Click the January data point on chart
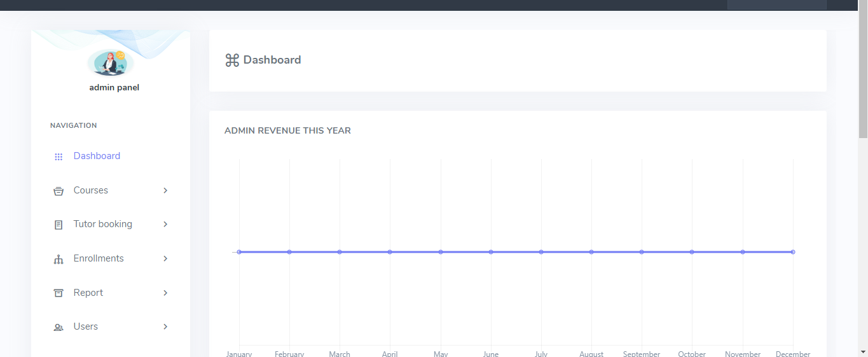This screenshot has width=868, height=357. (x=239, y=252)
